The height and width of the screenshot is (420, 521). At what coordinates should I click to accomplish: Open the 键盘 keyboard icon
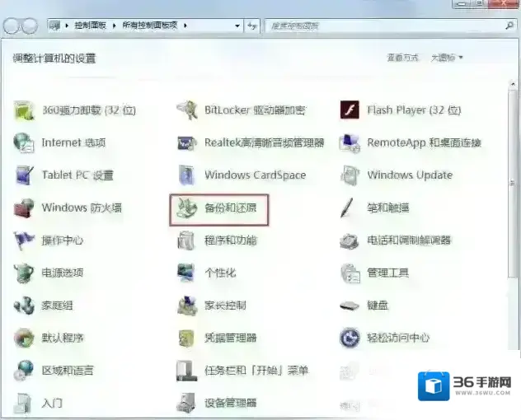click(350, 306)
